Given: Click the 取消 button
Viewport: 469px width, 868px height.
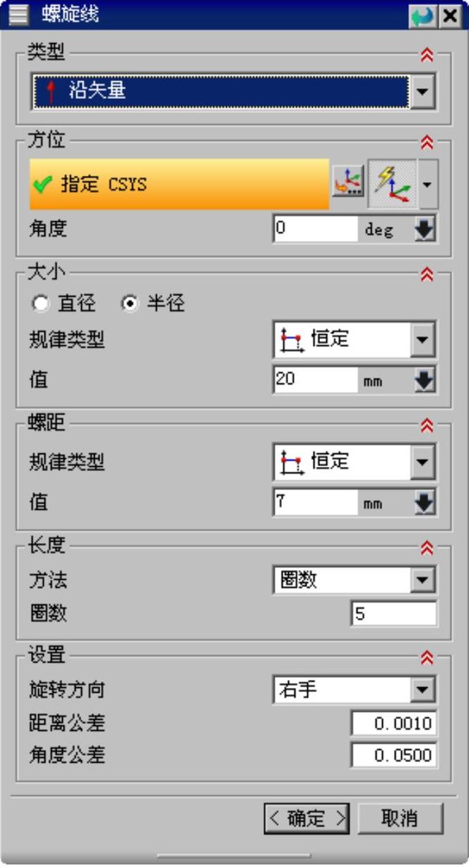Looking at the screenshot, I should [400, 819].
